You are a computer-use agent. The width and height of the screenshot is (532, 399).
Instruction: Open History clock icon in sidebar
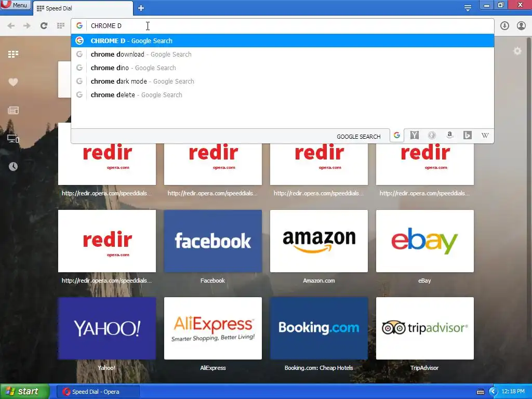[13, 167]
